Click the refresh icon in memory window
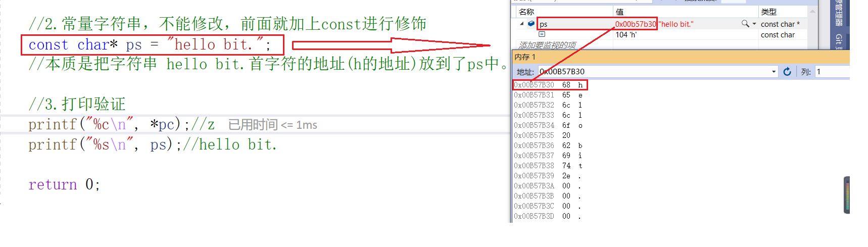868x247 pixels. pos(787,72)
